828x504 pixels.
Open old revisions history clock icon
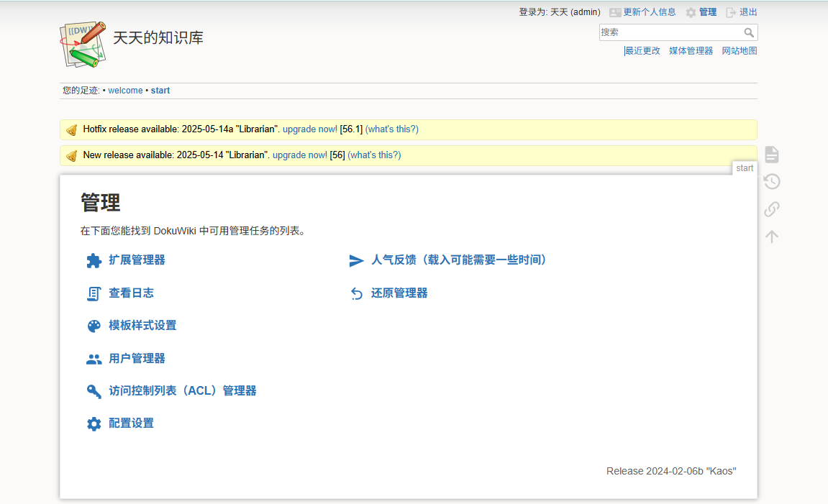point(771,182)
